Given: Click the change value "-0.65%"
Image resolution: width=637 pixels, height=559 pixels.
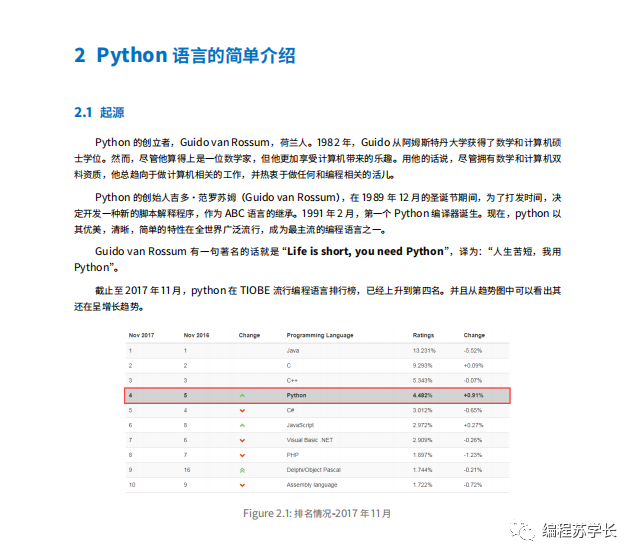Looking at the screenshot, I should coord(473,410).
